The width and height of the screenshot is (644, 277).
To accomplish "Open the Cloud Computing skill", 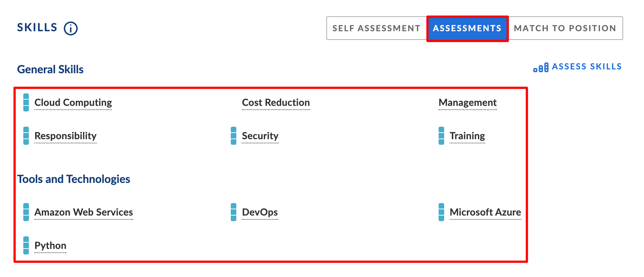I will tap(73, 103).
